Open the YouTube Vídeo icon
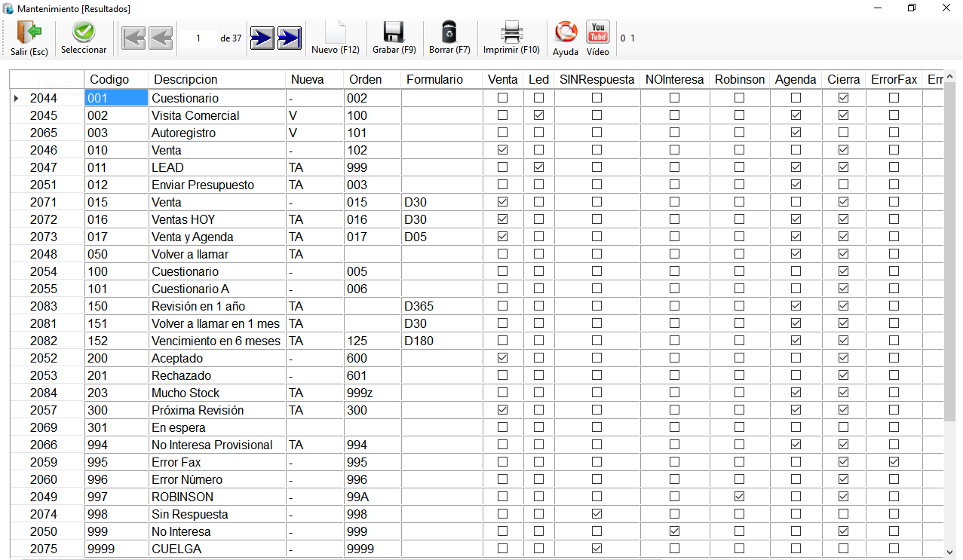Viewport: 963px width, 560px height. coord(598,32)
